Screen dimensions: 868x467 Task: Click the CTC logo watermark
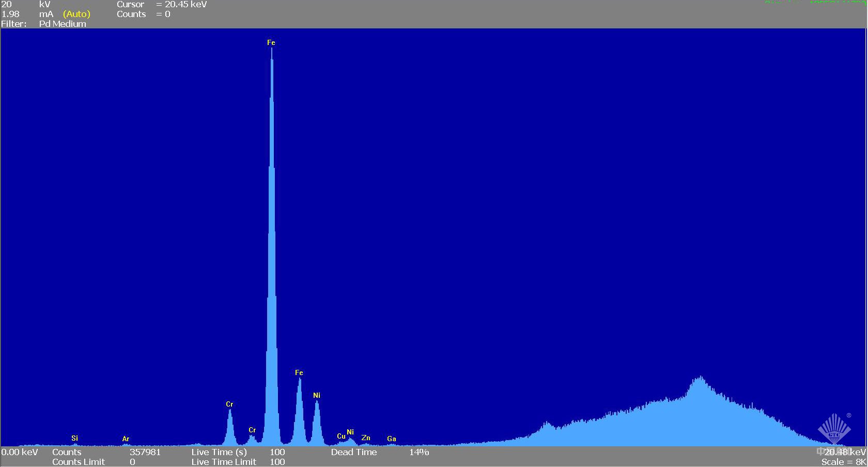pos(834,429)
